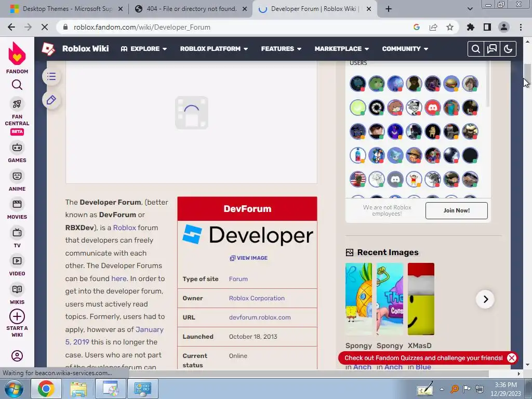Dismiss the Fandom Quizzes banner
The width and height of the screenshot is (532, 399).
(511, 358)
